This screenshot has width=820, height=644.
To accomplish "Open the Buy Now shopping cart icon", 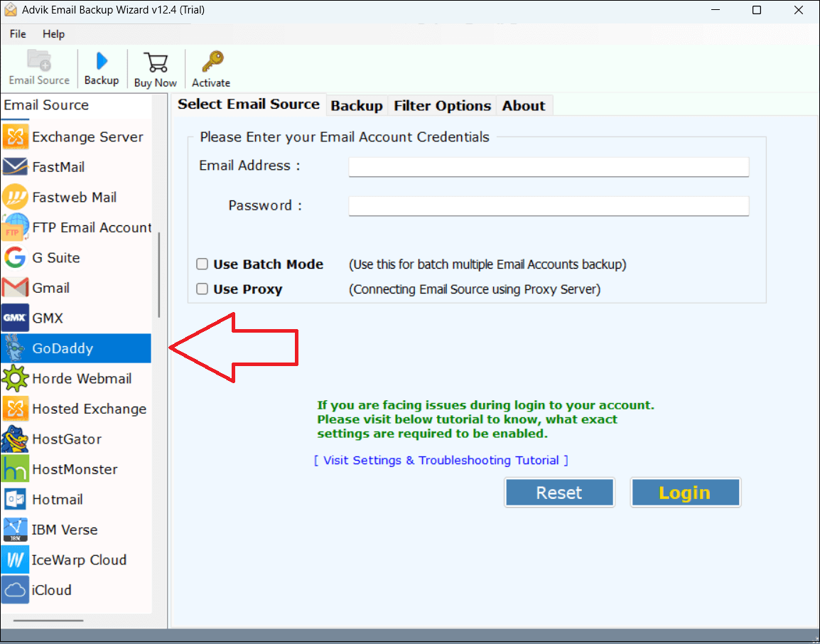I will coord(155,62).
